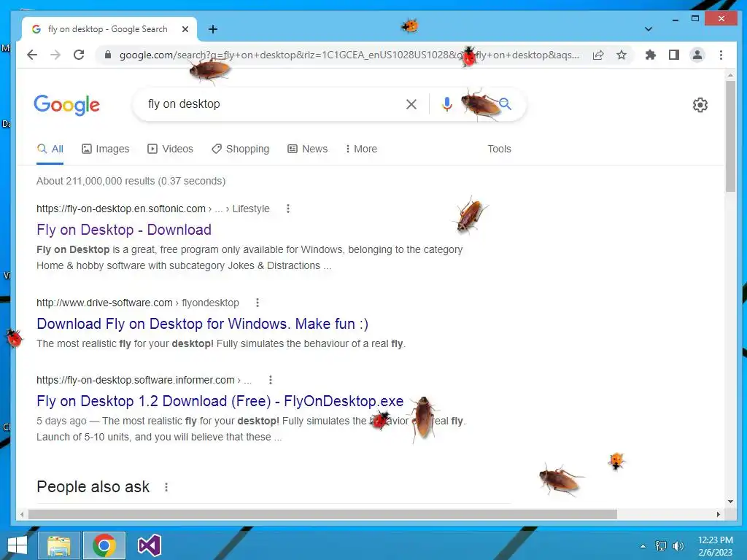Click the scroll up arrow of vertical scrollbar

point(730,75)
